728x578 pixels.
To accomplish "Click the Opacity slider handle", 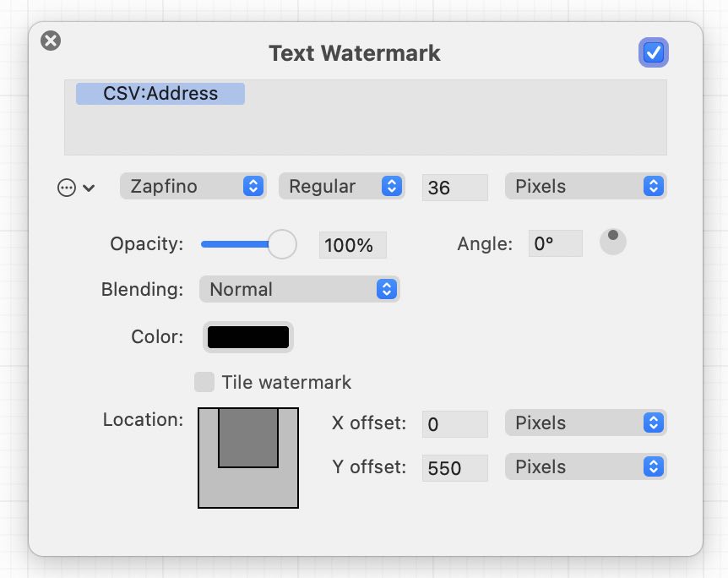I will [x=282, y=244].
